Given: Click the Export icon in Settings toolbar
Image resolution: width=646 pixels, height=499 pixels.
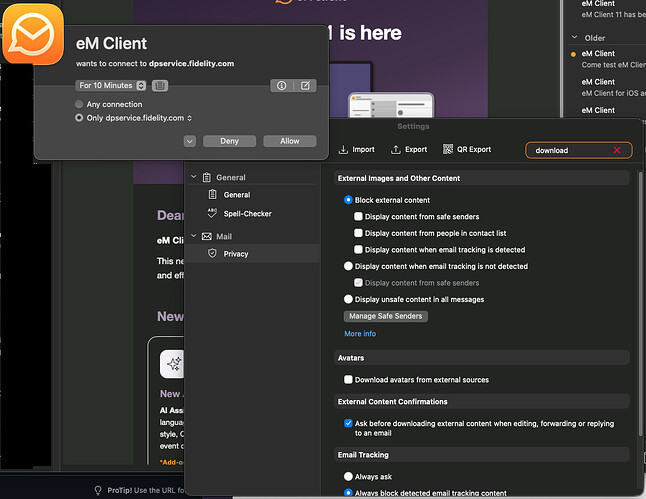Looking at the screenshot, I should tap(396, 150).
